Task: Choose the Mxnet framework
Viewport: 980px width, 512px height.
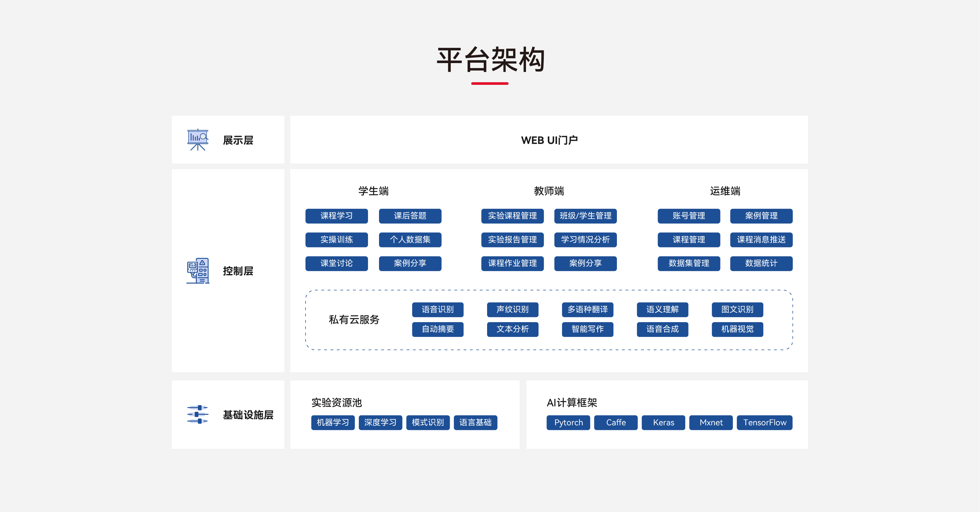Action: [711, 423]
